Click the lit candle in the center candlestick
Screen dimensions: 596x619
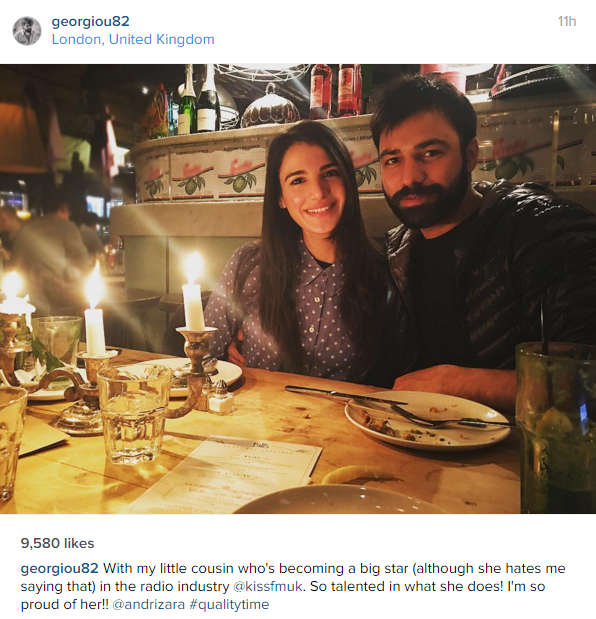pyautogui.click(x=193, y=294)
